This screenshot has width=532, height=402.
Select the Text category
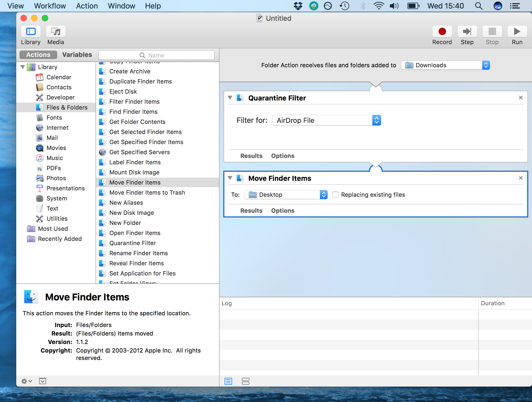tap(52, 208)
